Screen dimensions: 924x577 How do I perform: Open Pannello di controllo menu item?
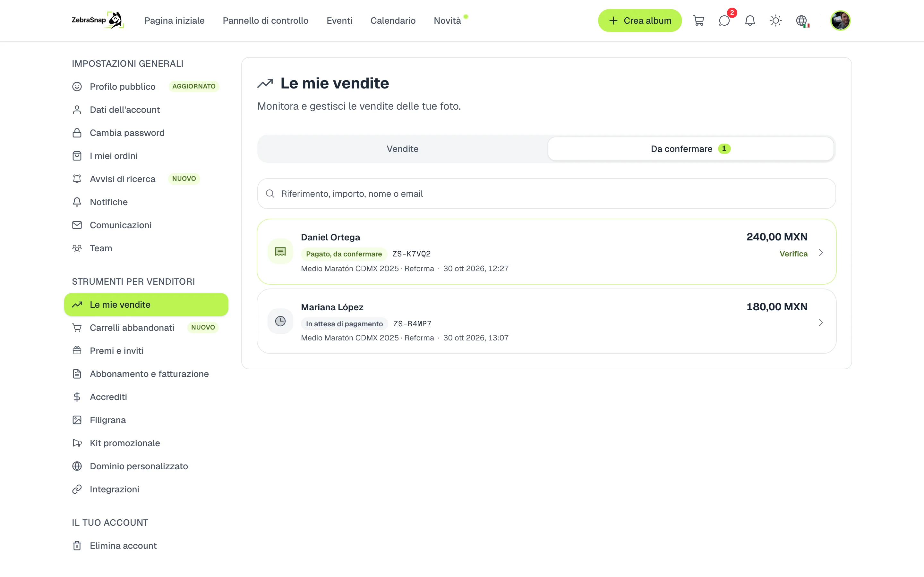265,21
